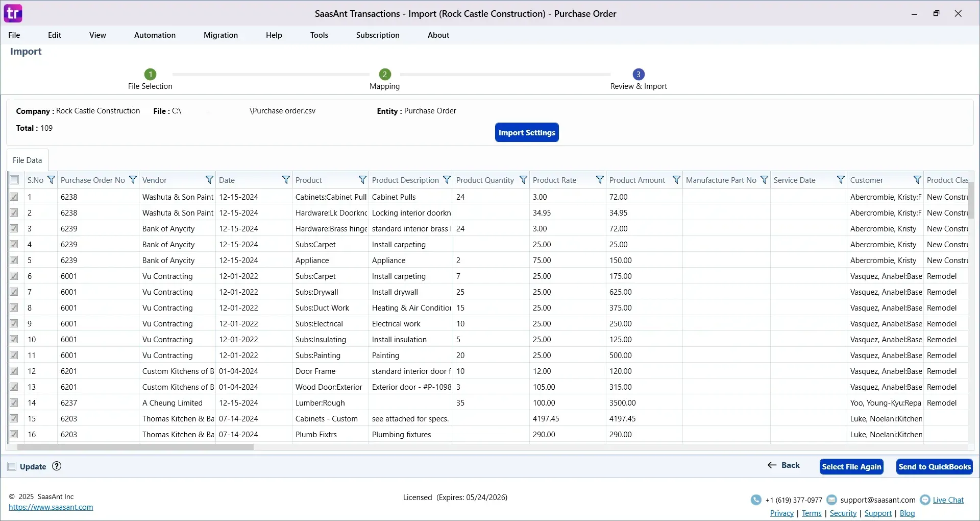Click the Update help question mark icon
Screen dimensions: 980x521
pos(57,466)
